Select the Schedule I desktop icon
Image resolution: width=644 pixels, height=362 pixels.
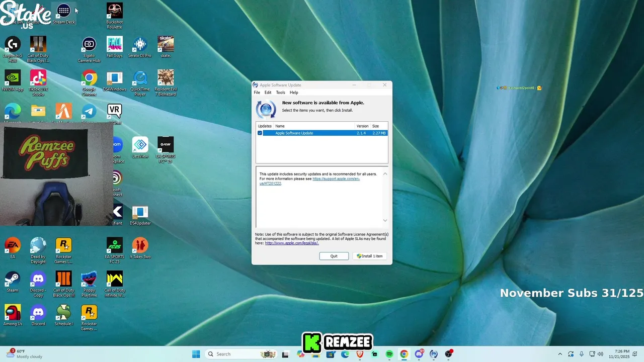[x=63, y=315]
